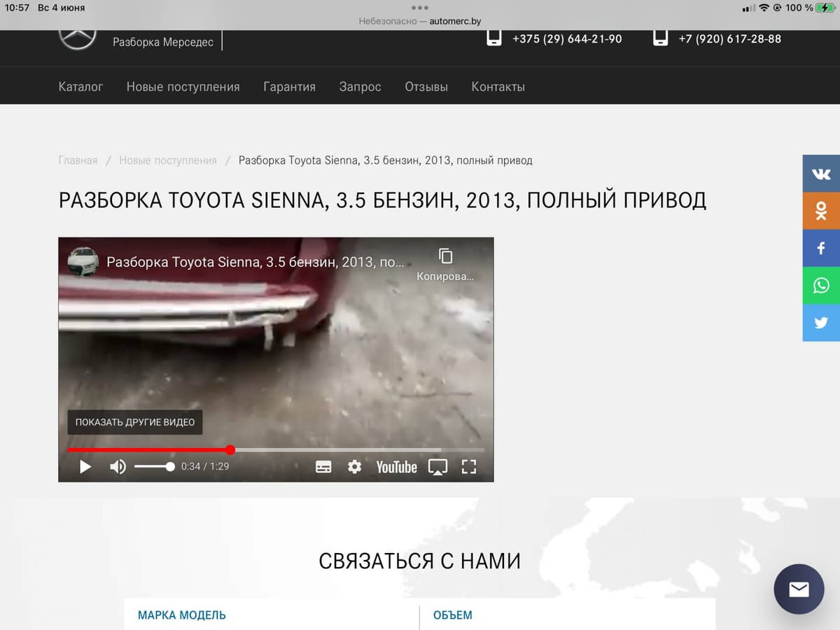
Task: Toggle video subtitles
Action: [x=323, y=467]
